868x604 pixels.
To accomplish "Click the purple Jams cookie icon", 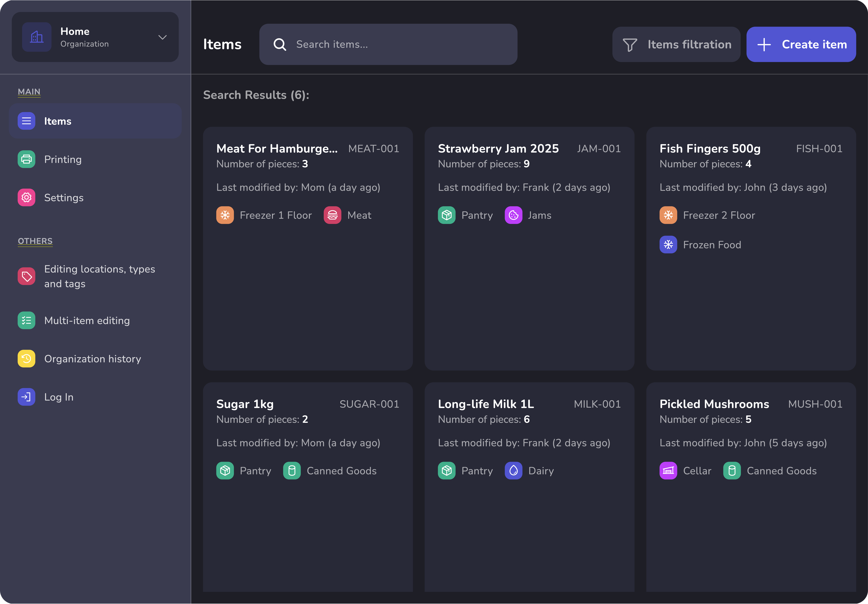I will coord(513,215).
